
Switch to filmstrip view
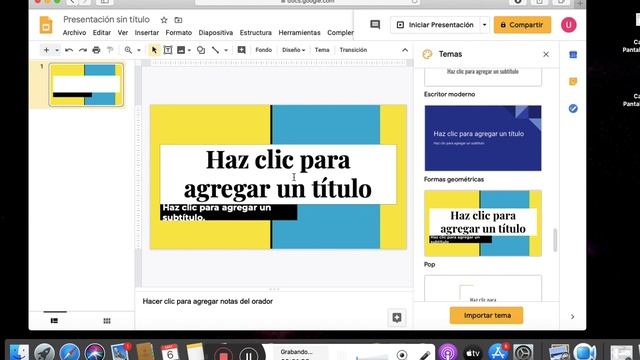click(54, 321)
